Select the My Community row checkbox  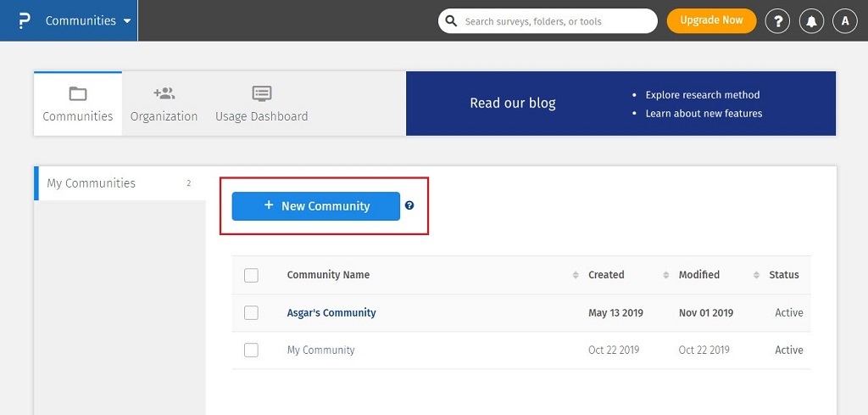pyautogui.click(x=251, y=350)
